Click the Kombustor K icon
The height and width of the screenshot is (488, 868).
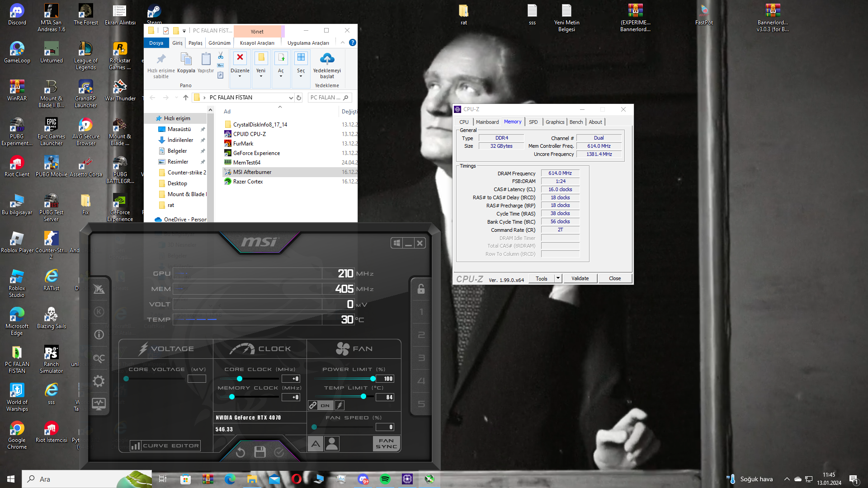point(99,312)
